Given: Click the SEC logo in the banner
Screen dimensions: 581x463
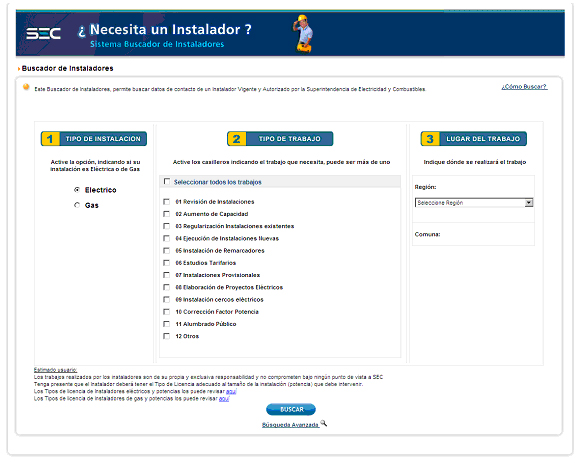Looking at the screenshot, I should (43, 34).
